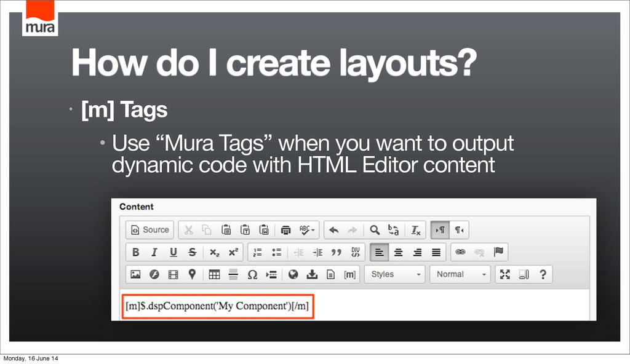Click the Decrease Indent icon
The height and width of the screenshot is (364, 630).
click(298, 252)
